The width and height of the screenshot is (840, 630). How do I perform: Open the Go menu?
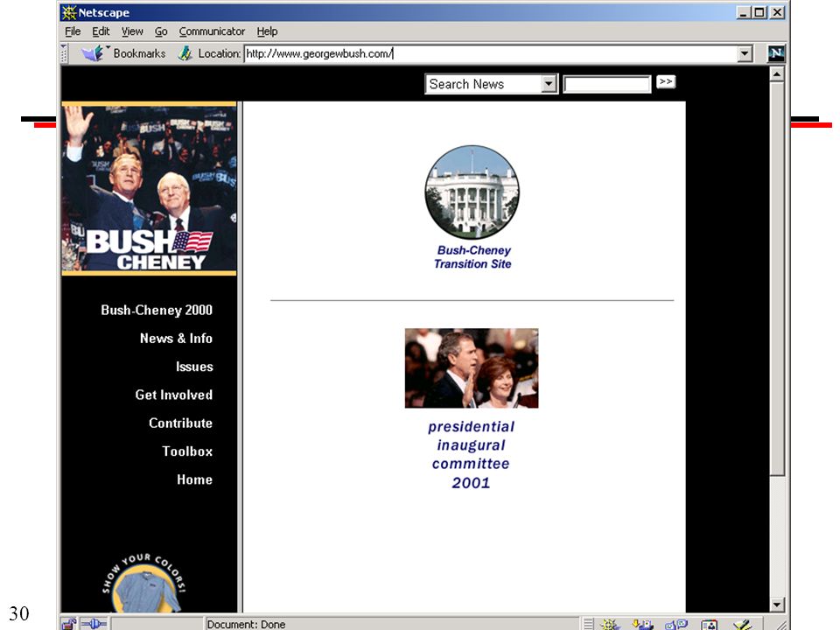(161, 31)
